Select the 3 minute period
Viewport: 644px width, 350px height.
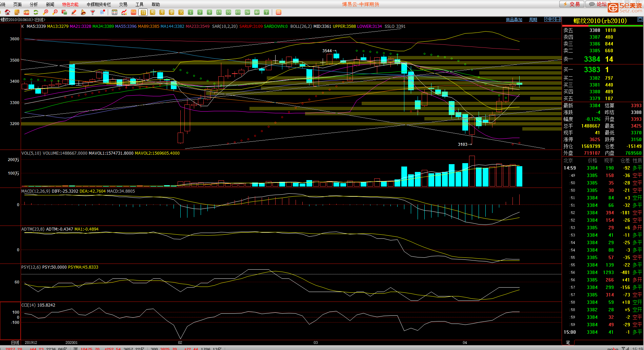[200, 12]
